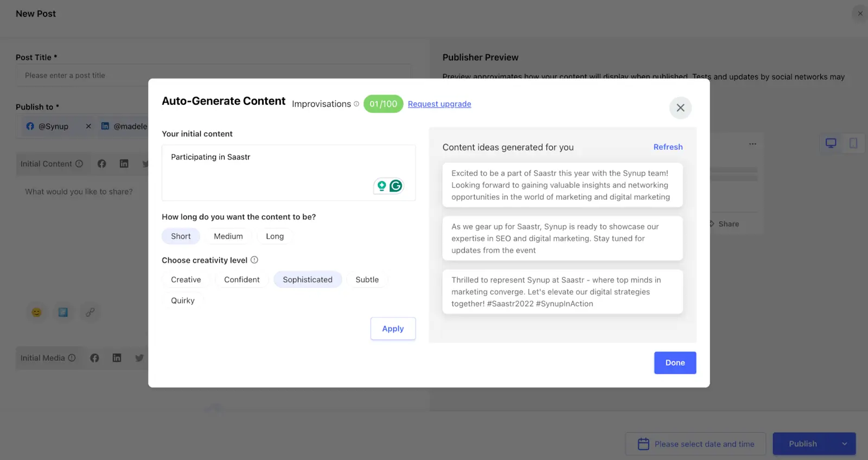Expand the Publish dropdown arrow

[x=845, y=444]
